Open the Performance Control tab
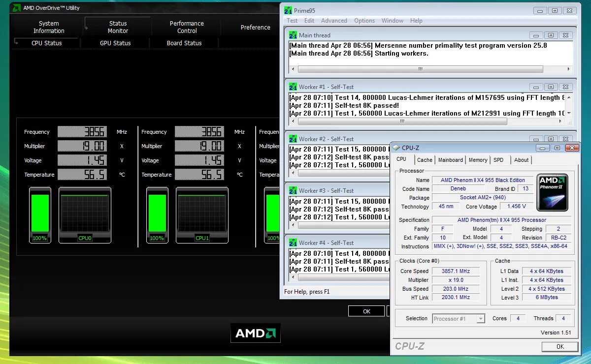Image resolution: width=591 pixels, height=364 pixels. (x=187, y=27)
